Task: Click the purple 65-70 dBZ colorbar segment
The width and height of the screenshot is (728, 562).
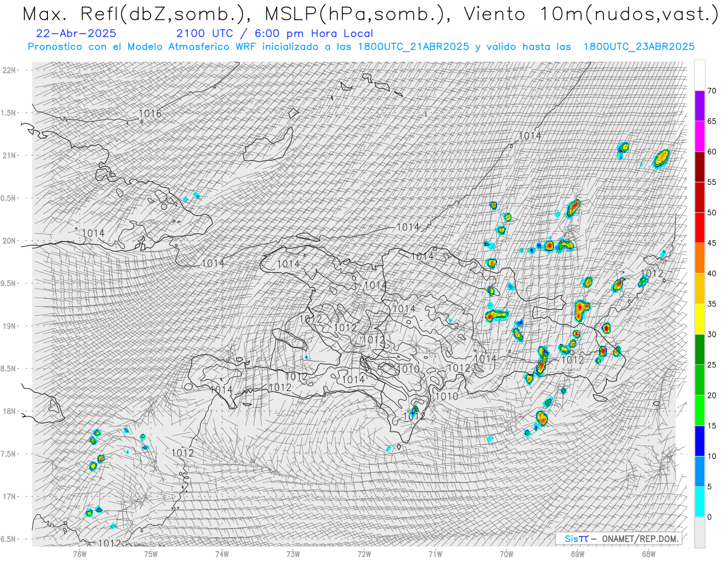Action: coord(699,106)
